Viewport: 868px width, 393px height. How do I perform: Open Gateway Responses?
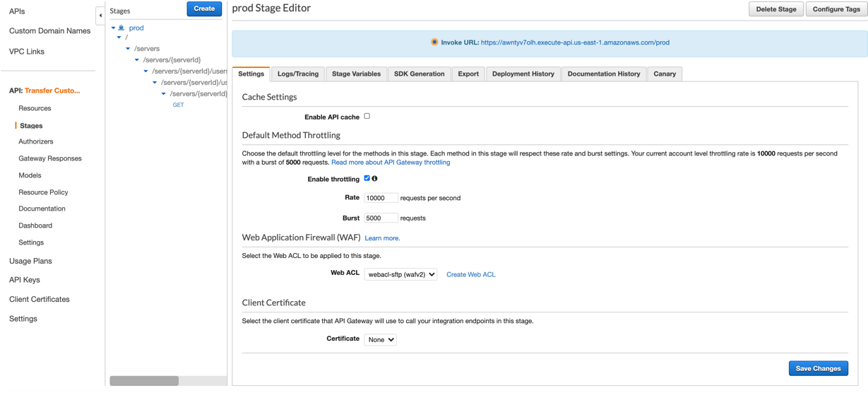(50, 158)
